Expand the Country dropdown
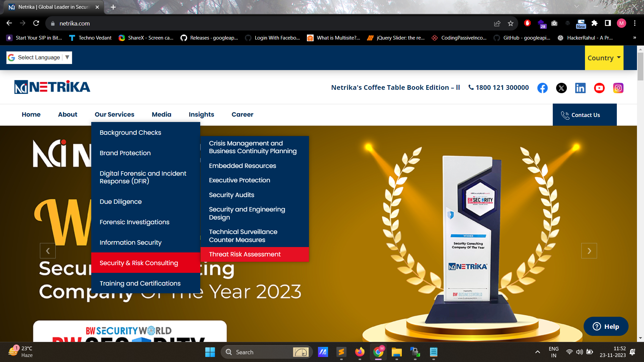This screenshot has height=362, width=644. point(604,58)
